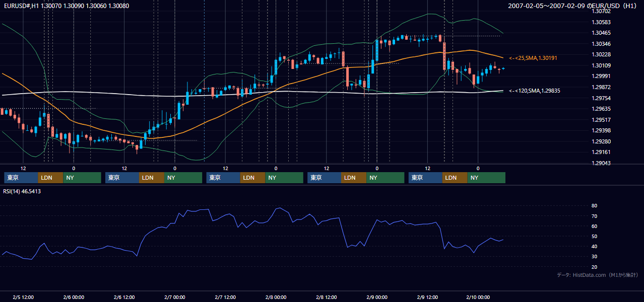This screenshot has height=302, width=644.
Task: Select the 2007-02-05〜2007-02-09 EUR/USD (H1) heading
Action: coord(573,6)
